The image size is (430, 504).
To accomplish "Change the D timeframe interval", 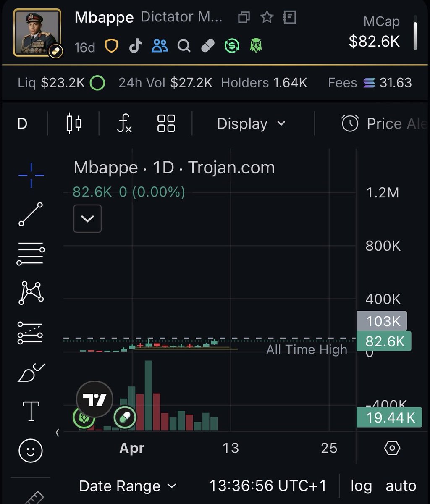I will (x=22, y=124).
